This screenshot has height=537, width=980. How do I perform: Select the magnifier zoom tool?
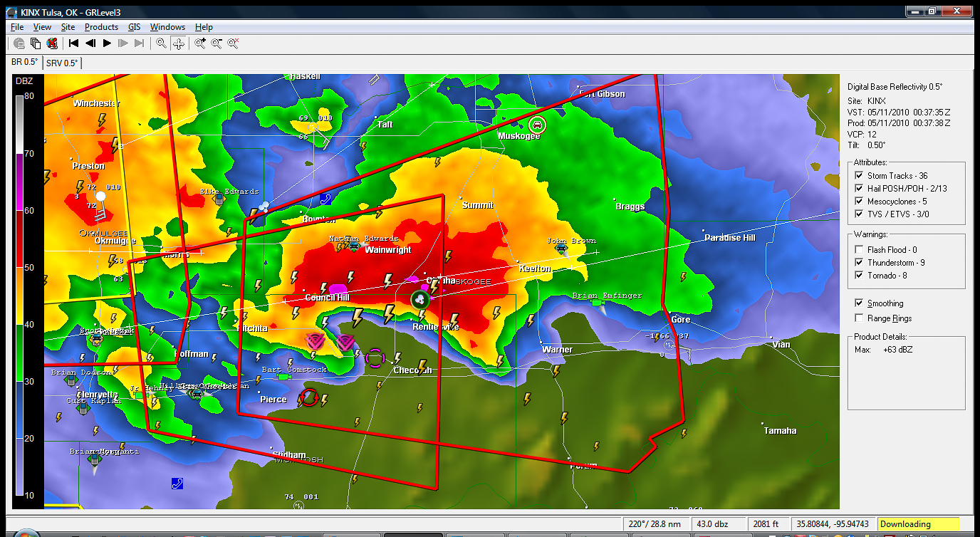(x=162, y=43)
